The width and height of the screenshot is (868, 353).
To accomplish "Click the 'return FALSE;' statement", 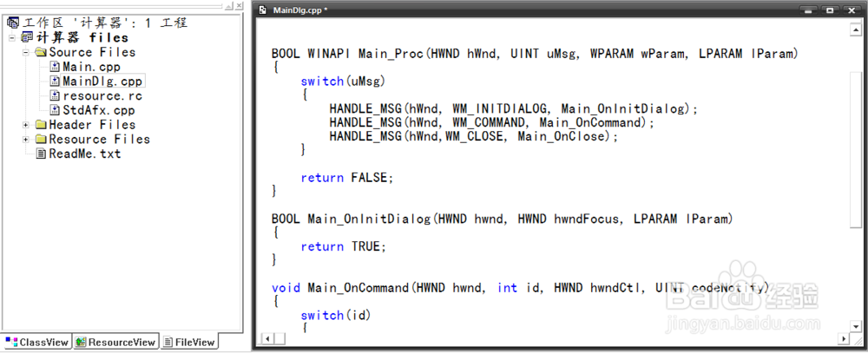I will 346,178.
